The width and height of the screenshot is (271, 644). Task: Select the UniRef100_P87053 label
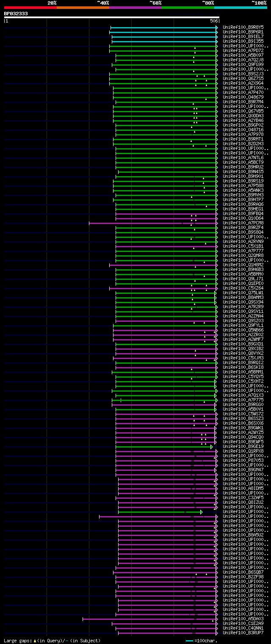[x=243, y=460]
